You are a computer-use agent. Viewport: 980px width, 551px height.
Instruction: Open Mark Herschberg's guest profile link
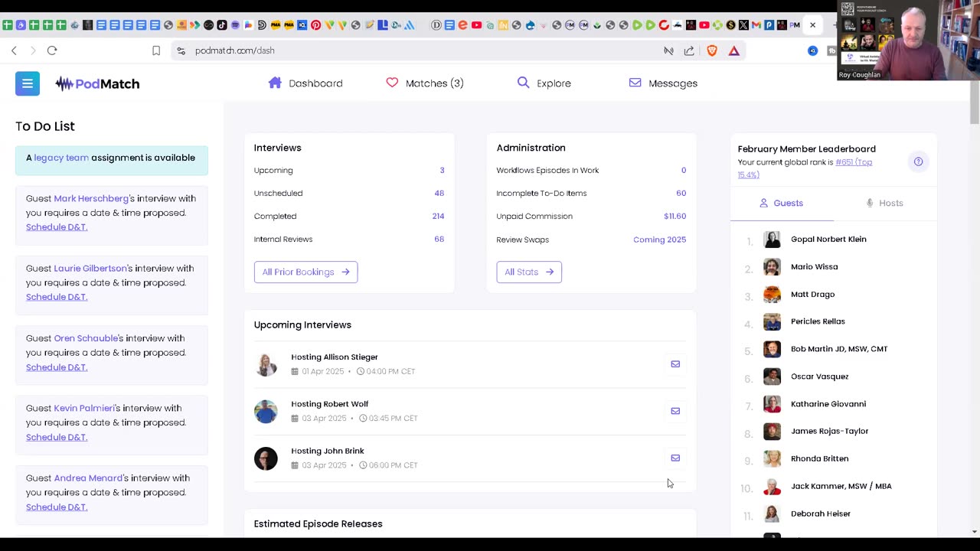pyautogui.click(x=91, y=198)
